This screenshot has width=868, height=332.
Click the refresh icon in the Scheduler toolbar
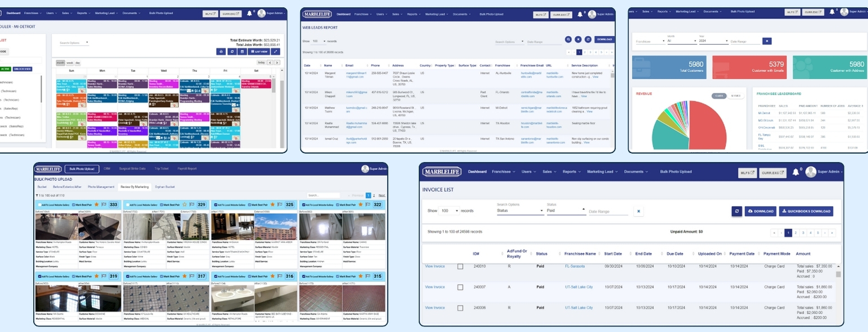tap(231, 52)
